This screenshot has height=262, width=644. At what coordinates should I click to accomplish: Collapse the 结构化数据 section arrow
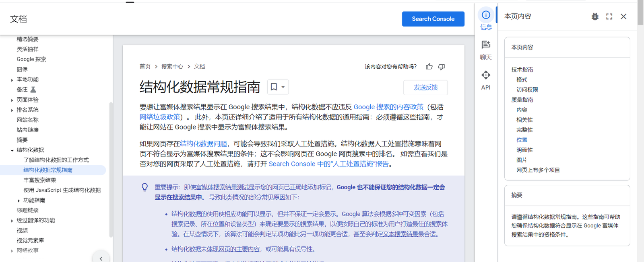point(12,150)
